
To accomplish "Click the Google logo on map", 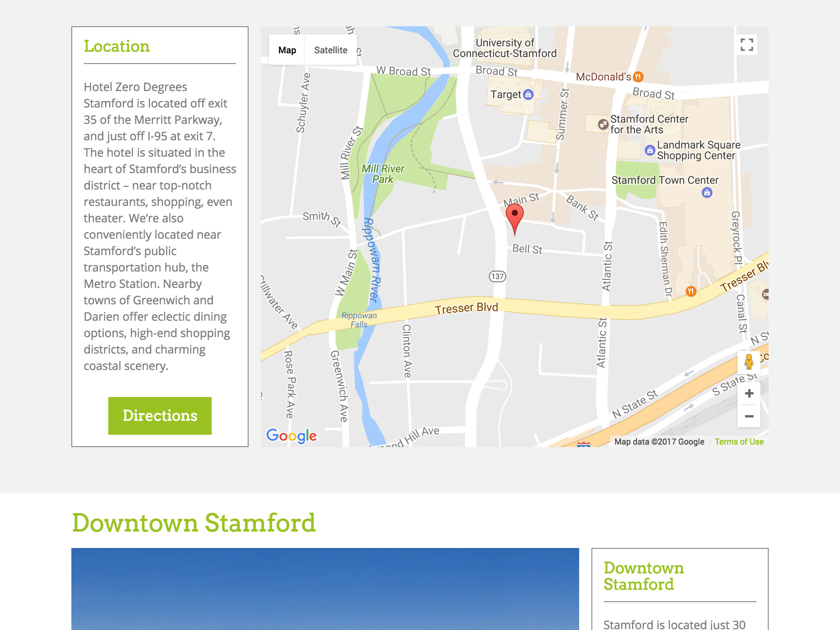I will click(292, 436).
